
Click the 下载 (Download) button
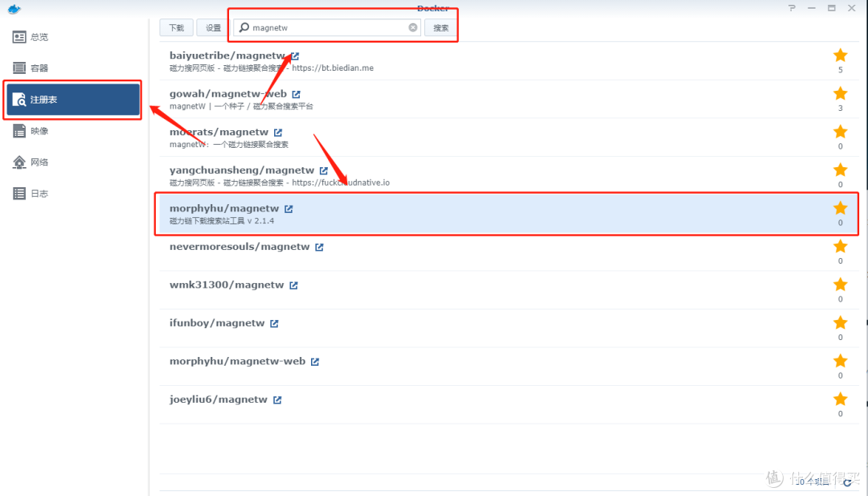tap(176, 27)
